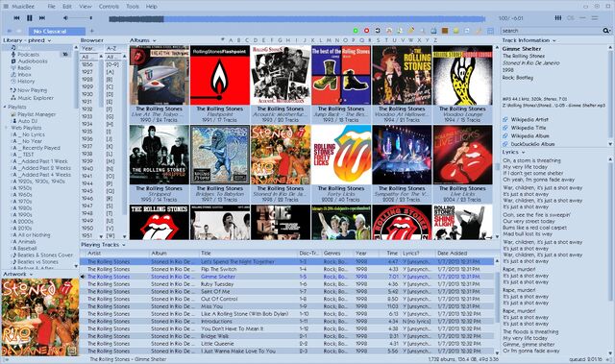Click the brown square toolbar icon
Screen dimensions: 615x364
click(x=445, y=31)
